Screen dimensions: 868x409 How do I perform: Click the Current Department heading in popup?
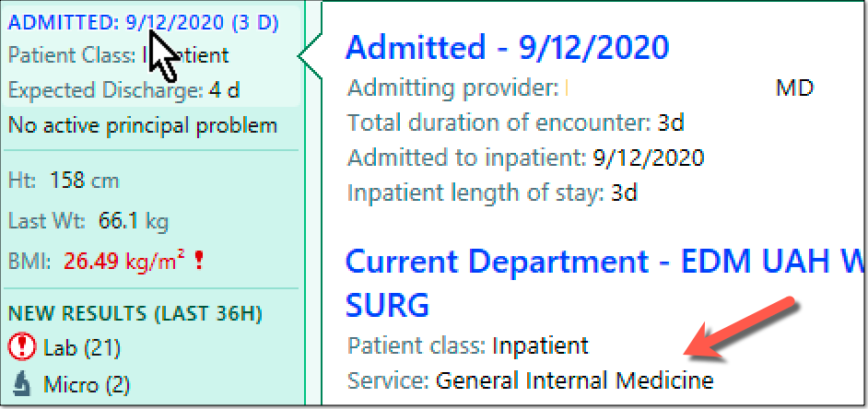606,282
